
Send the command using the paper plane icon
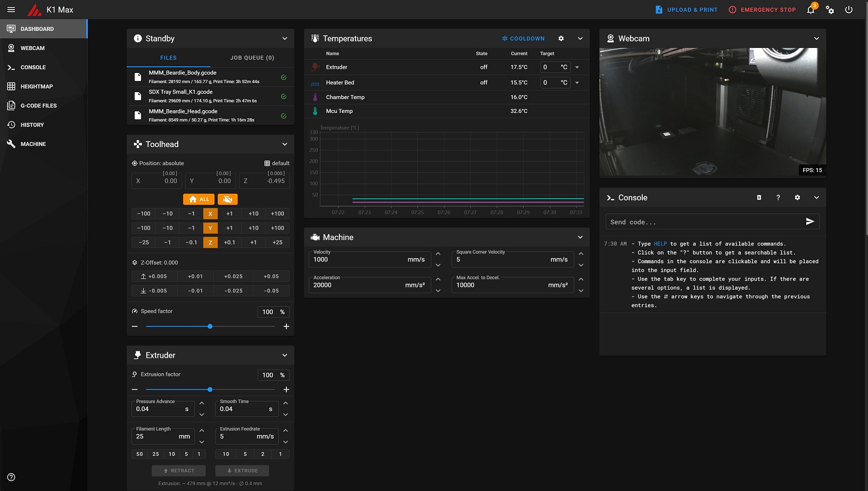810,222
